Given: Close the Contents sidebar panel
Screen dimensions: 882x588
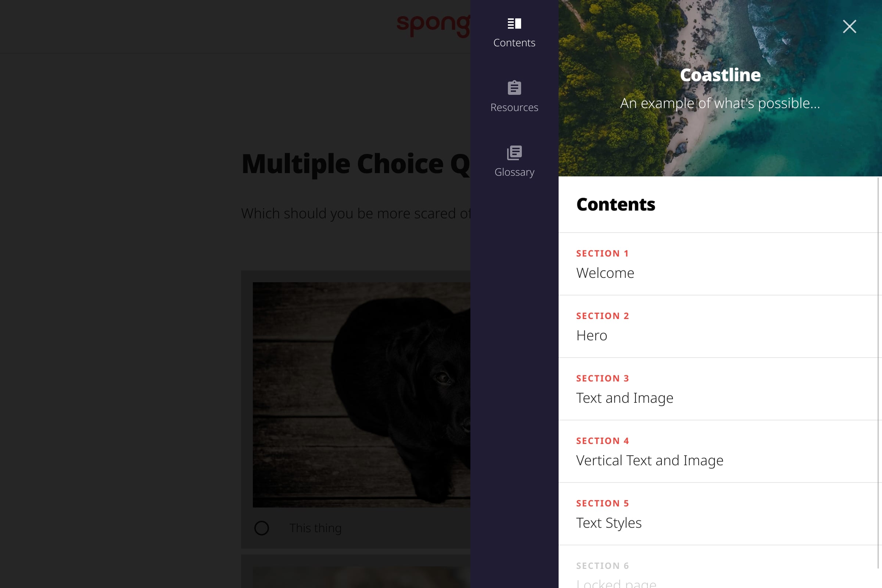Looking at the screenshot, I should [x=850, y=26].
